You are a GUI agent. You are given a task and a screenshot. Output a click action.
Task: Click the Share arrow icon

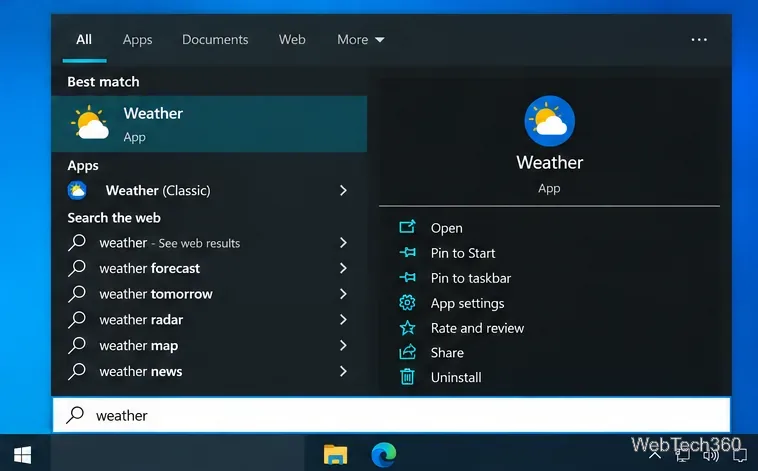coord(407,352)
